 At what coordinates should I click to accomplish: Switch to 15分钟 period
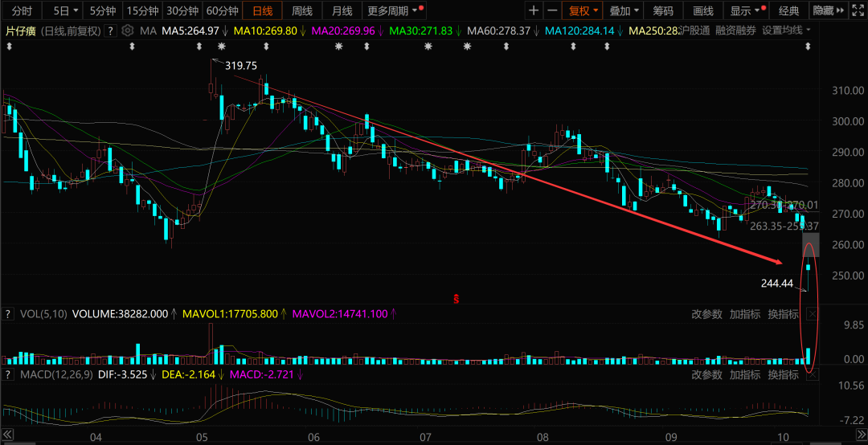(142, 10)
